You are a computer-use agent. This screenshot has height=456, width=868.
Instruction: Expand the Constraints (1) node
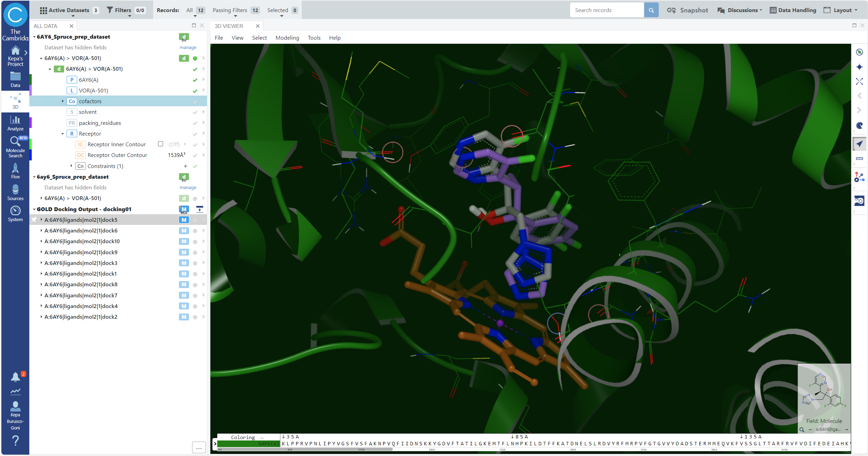(71, 166)
